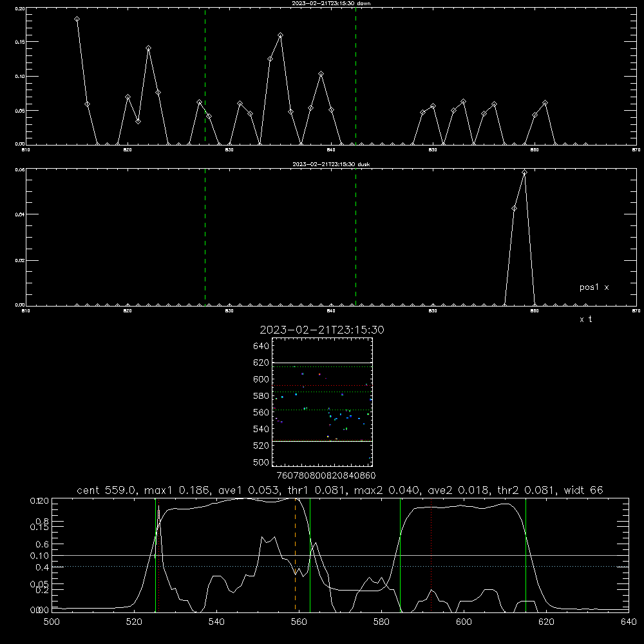The width and height of the screenshot is (644, 644).
Task: Click the '640' x-axis label of bottom plot
Action: [629, 622]
